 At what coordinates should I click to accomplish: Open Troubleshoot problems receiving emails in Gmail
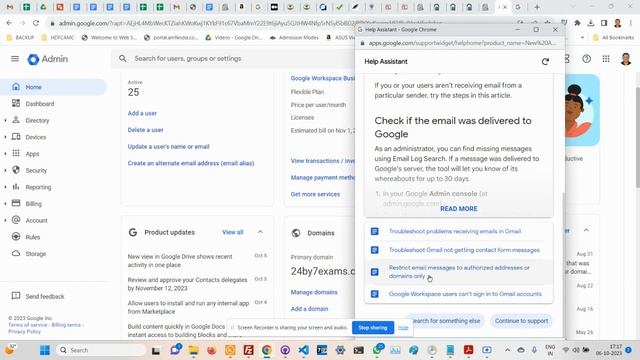pos(455,231)
